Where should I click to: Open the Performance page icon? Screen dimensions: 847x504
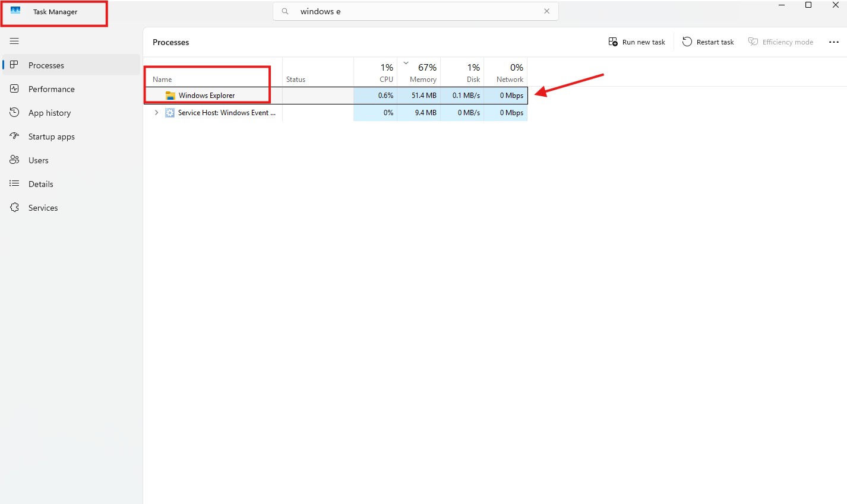[14, 88]
